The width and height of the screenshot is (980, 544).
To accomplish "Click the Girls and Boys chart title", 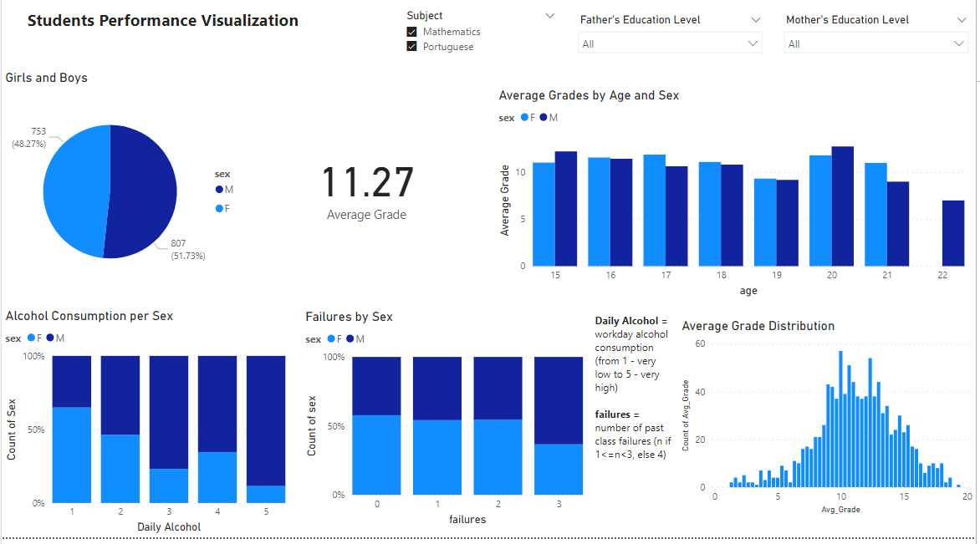I will pos(46,77).
